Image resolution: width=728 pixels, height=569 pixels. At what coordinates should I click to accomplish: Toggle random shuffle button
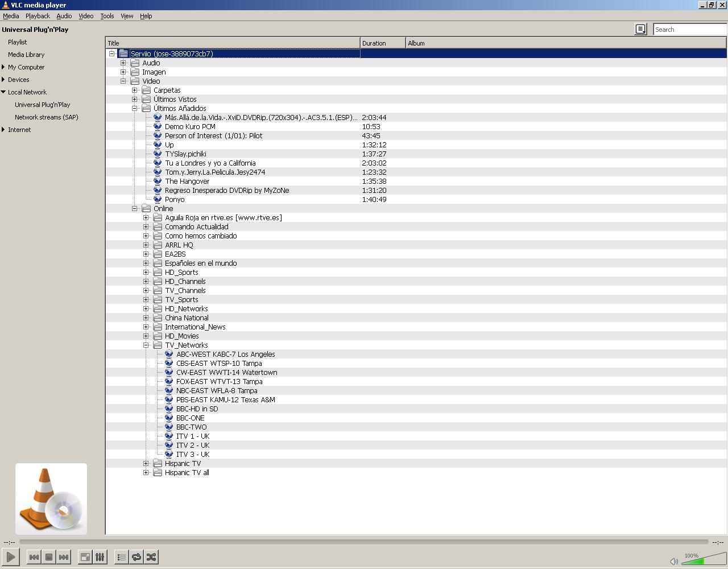pyautogui.click(x=151, y=557)
